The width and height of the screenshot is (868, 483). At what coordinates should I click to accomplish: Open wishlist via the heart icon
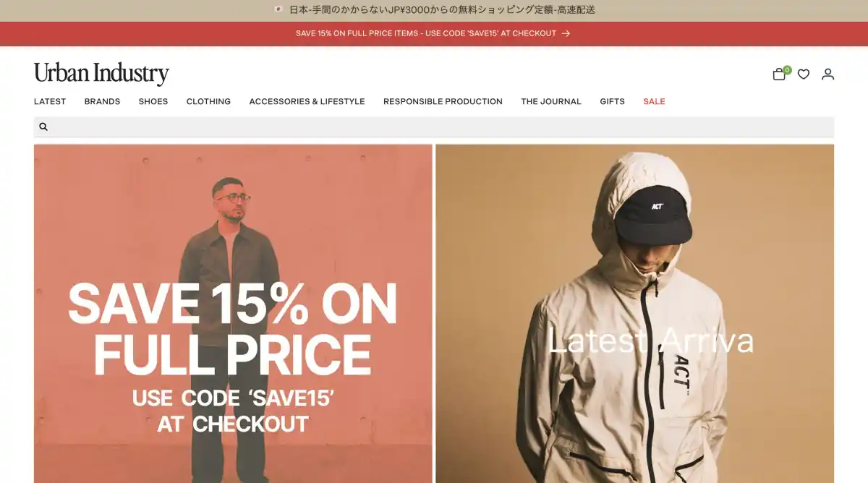804,74
